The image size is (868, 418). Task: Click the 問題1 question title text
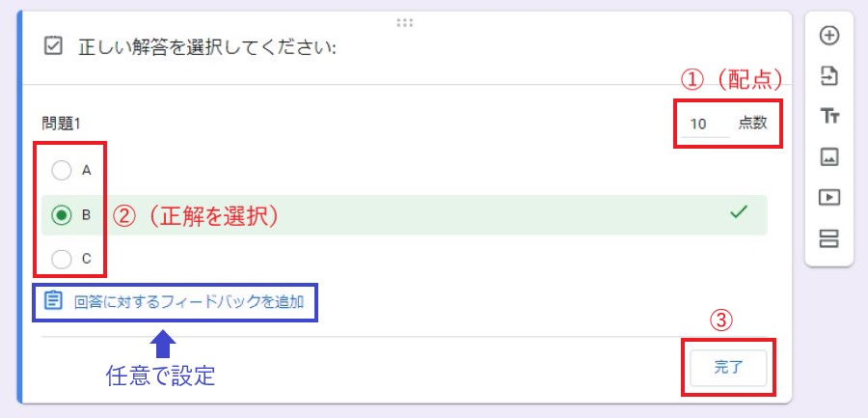pyautogui.click(x=63, y=124)
